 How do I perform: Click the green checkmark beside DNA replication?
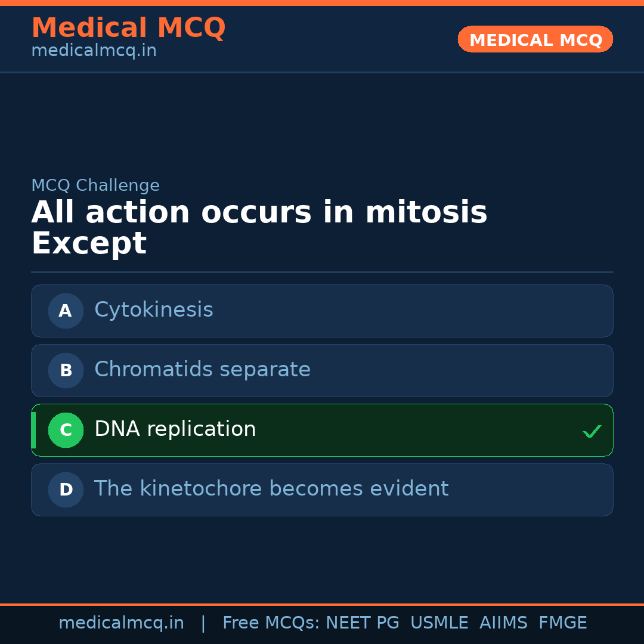click(592, 431)
